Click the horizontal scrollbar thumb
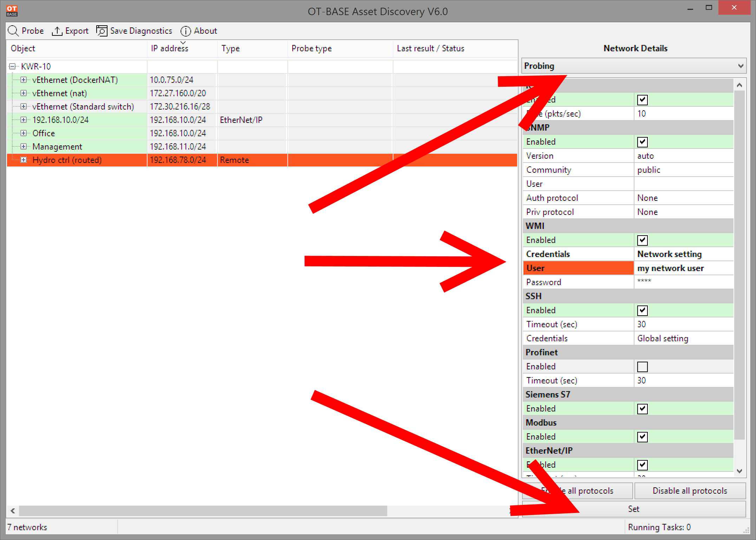Screen dimensions: 756x540 click(x=203, y=511)
